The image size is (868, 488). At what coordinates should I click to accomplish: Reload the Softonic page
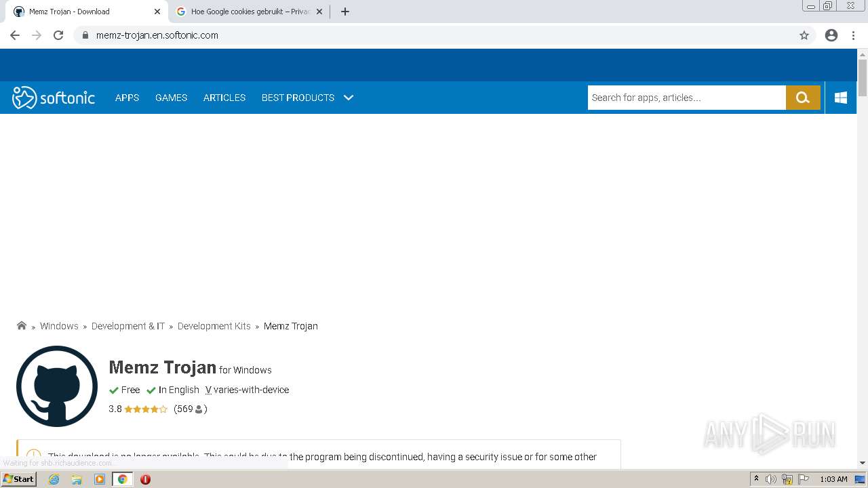click(x=58, y=35)
